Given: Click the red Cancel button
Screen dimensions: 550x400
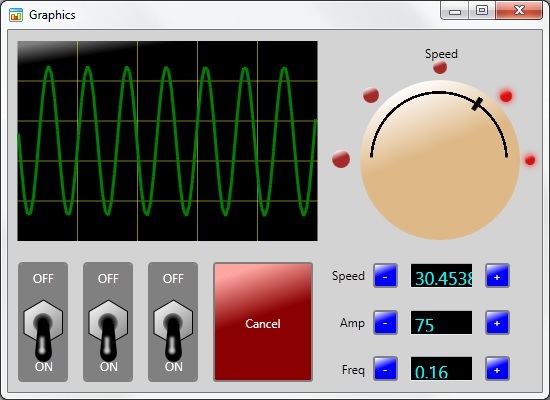Looking at the screenshot, I should coord(263,322).
